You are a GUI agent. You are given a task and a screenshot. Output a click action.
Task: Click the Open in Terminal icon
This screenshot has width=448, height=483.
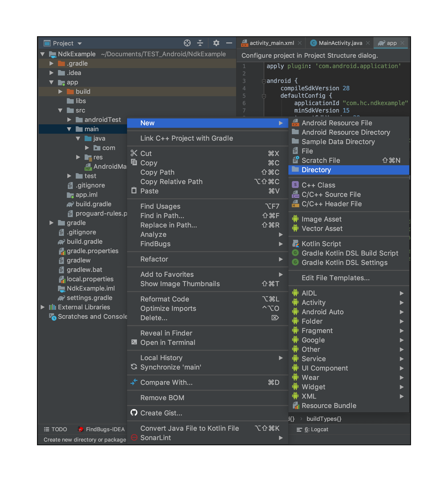click(134, 342)
